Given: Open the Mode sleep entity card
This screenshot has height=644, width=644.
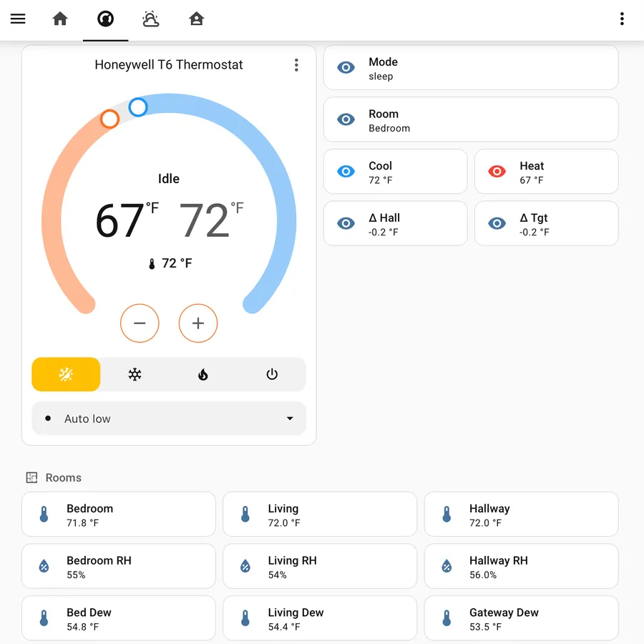Looking at the screenshot, I should [x=471, y=68].
